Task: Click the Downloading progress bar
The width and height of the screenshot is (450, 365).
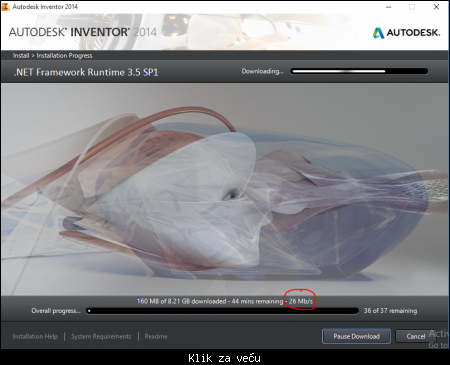Action: (x=359, y=71)
